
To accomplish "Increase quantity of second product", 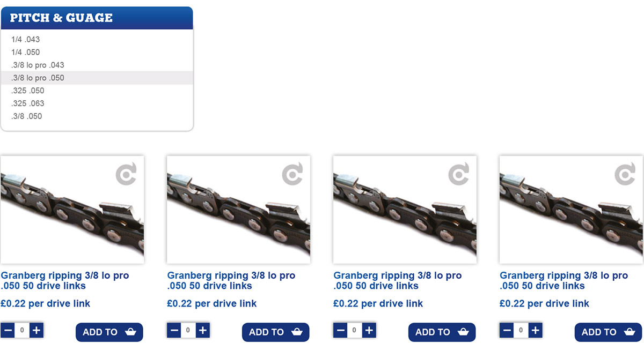I will click(x=202, y=330).
